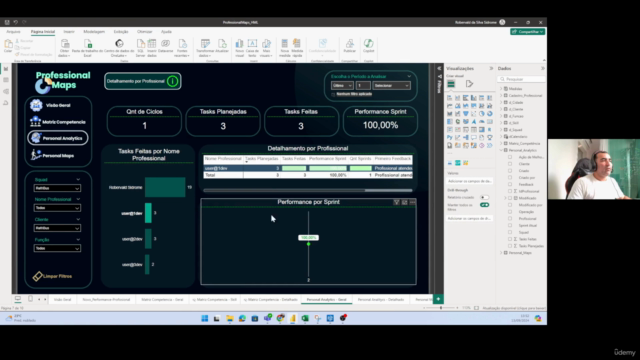Check the Tasks Feitas field checkbox

click(510, 239)
